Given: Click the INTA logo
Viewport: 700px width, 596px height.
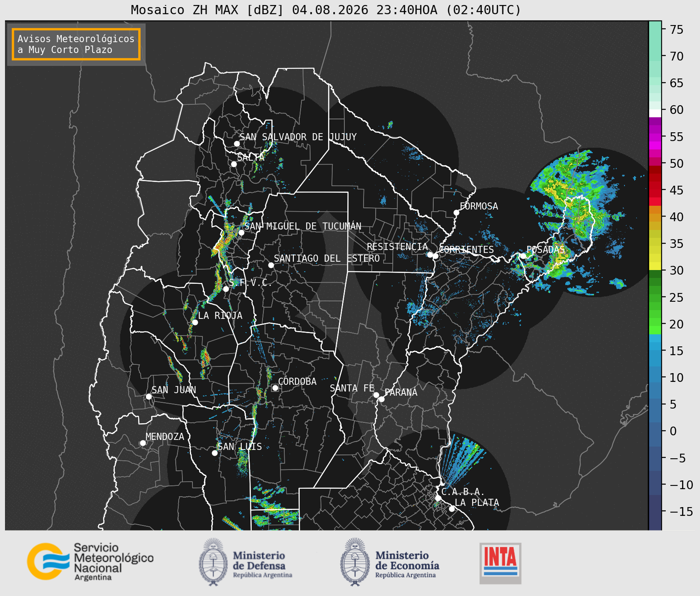Looking at the screenshot, I should click(500, 563).
